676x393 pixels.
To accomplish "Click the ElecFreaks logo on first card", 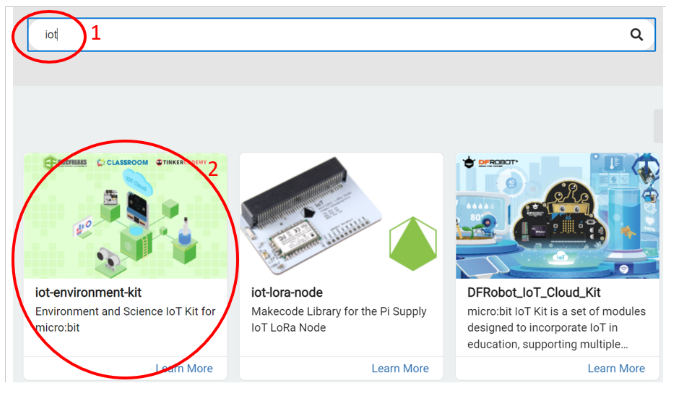I will tap(66, 162).
